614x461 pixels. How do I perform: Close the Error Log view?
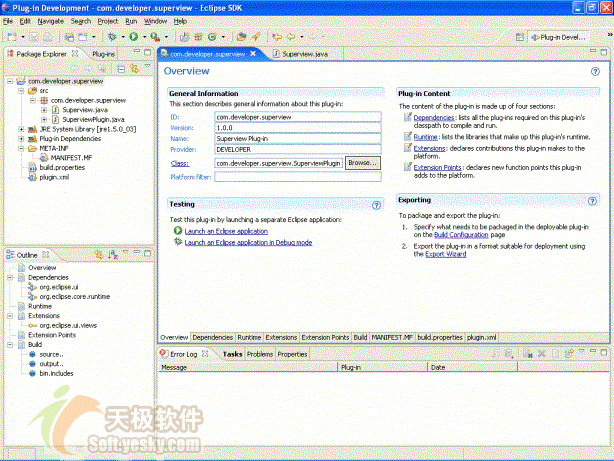tap(205, 354)
